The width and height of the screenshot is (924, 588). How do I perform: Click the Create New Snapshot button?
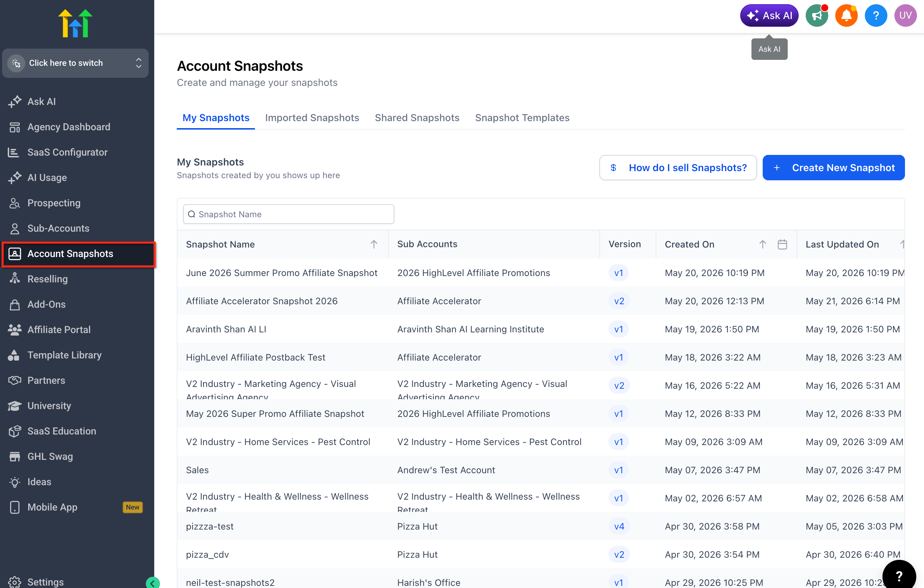[834, 168]
